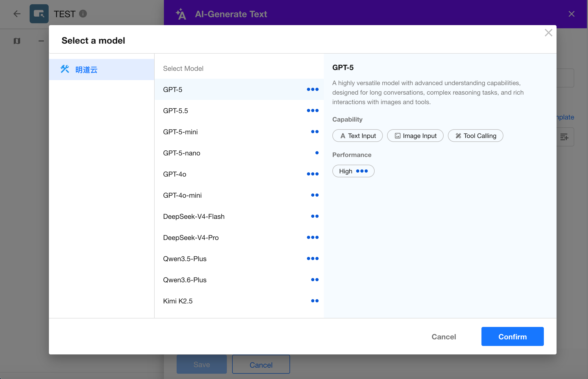The image size is (588, 379).
Task: Click the performance dots for Qwen3.5-Plus
Action: (x=313, y=258)
